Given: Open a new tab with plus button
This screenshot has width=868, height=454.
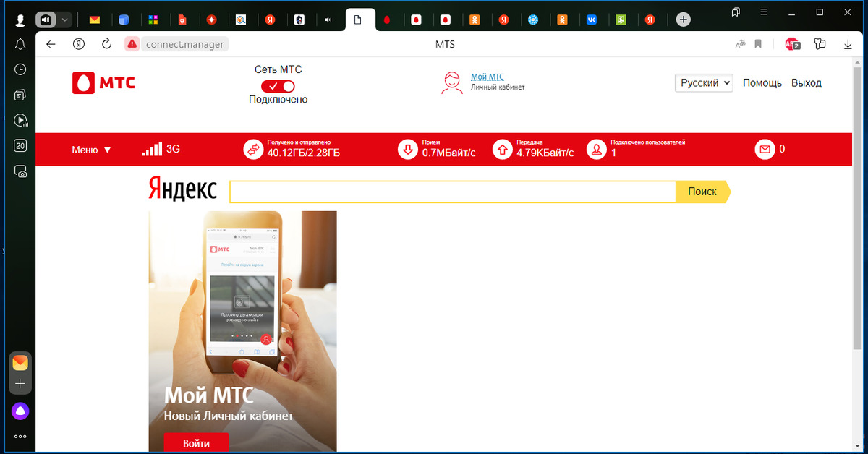Looking at the screenshot, I should [683, 20].
